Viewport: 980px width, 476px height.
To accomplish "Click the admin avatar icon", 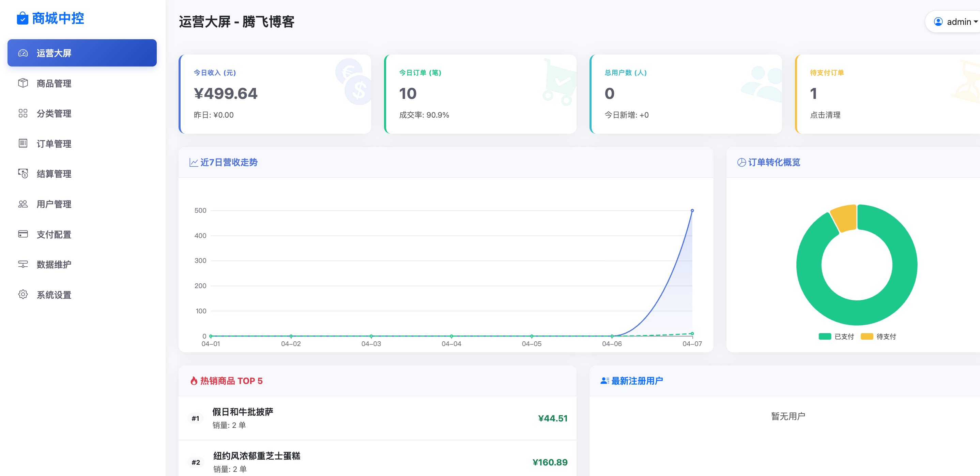I will click(x=938, y=22).
